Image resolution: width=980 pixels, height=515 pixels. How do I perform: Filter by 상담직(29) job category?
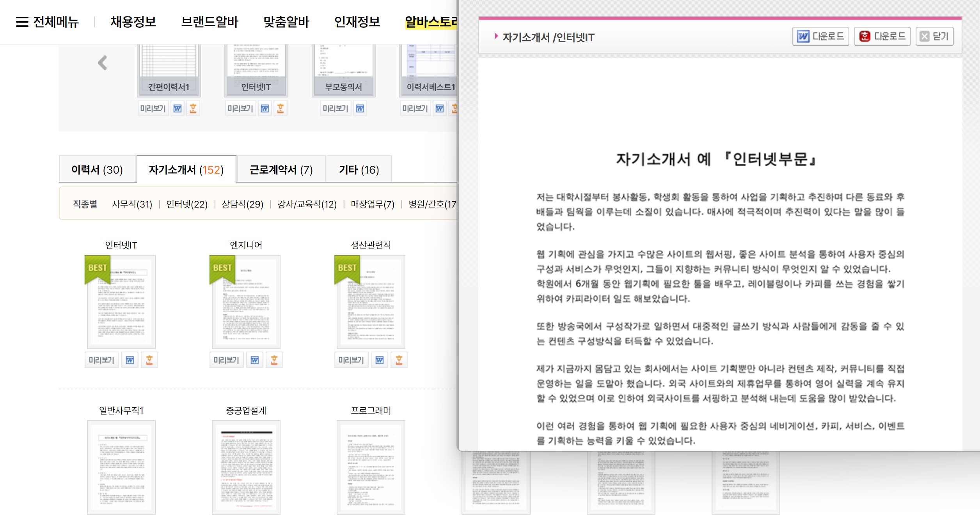242,204
